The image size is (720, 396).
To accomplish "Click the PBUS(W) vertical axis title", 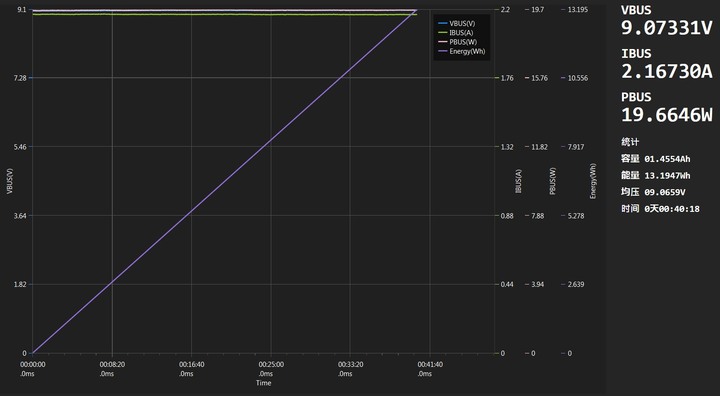I will pyautogui.click(x=553, y=181).
